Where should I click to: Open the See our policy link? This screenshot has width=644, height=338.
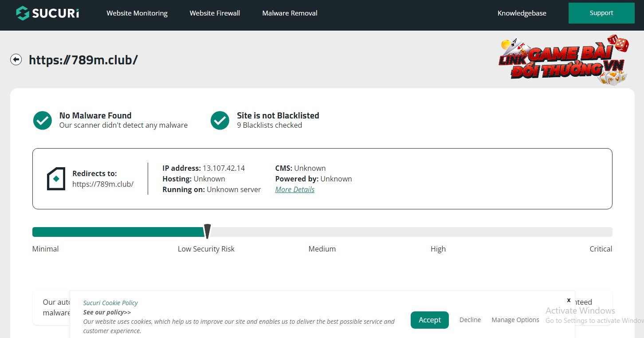pyautogui.click(x=107, y=312)
